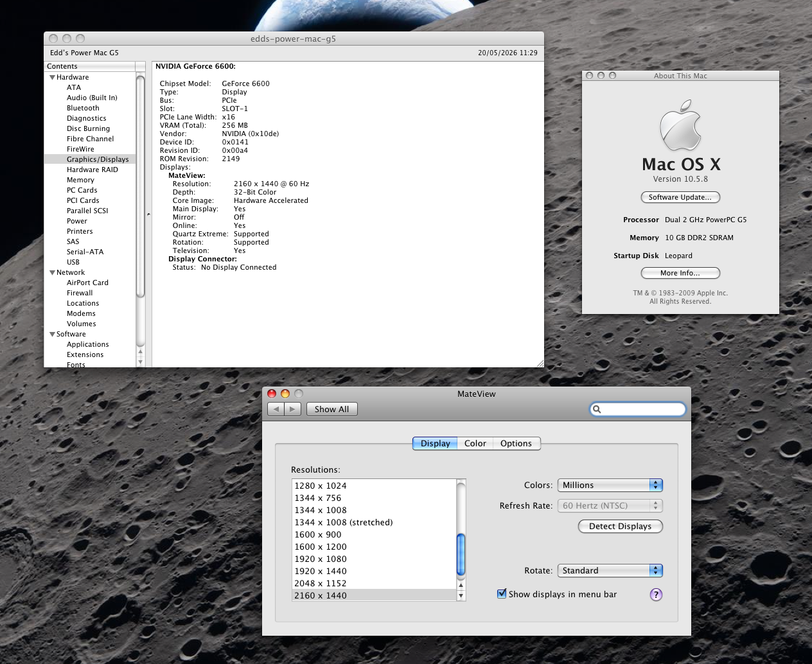Choose the 1920 x 1440 resolution

[374, 572]
